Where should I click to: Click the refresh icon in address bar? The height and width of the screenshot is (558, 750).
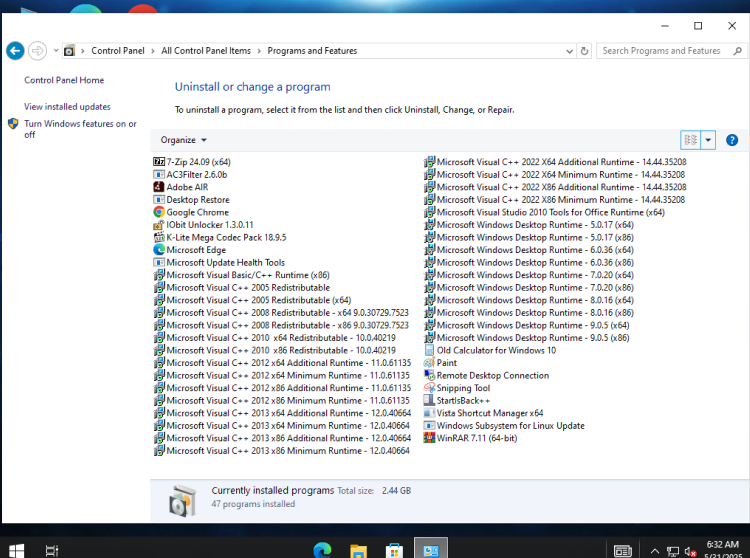tap(584, 51)
